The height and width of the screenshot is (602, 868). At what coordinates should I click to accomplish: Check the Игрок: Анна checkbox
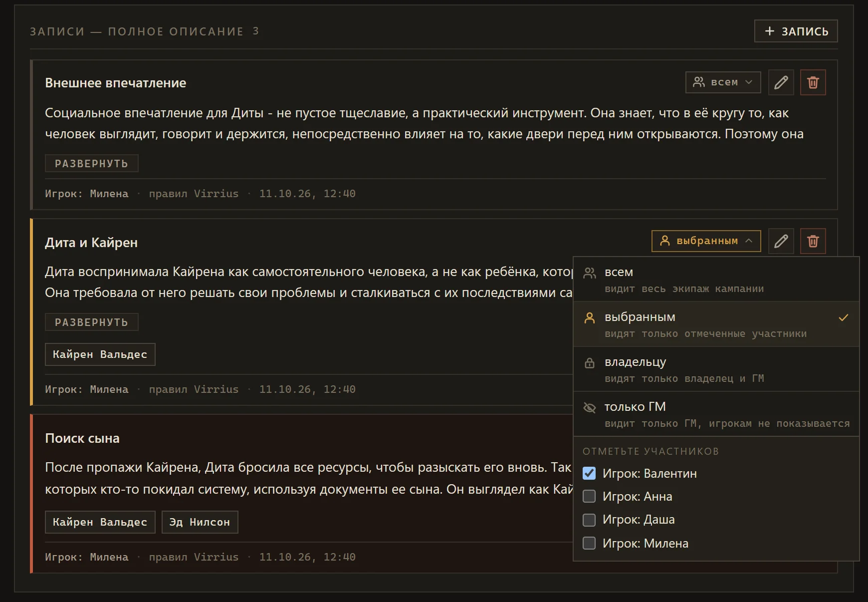589,496
